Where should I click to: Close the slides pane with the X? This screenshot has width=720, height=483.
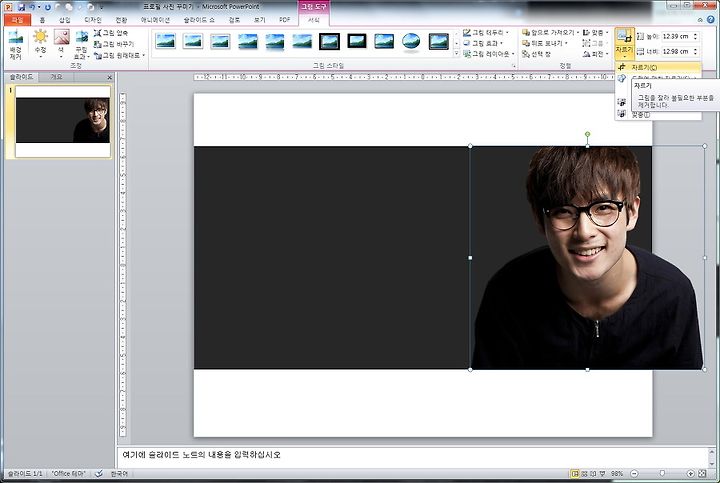[x=109, y=77]
